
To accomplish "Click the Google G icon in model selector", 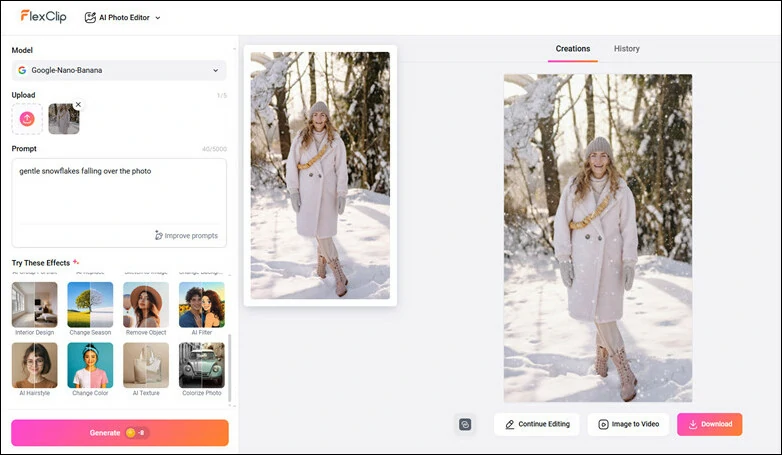I will pyautogui.click(x=22, y=70).
